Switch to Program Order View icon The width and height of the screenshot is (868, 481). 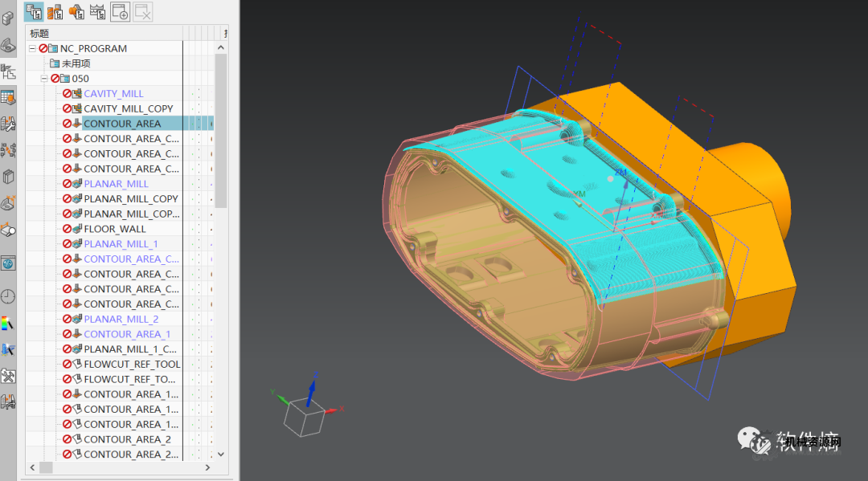(x=35, y=11)
